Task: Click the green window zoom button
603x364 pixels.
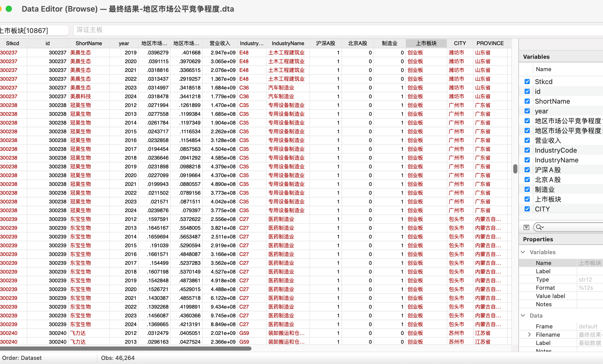Action: [9, 9]
